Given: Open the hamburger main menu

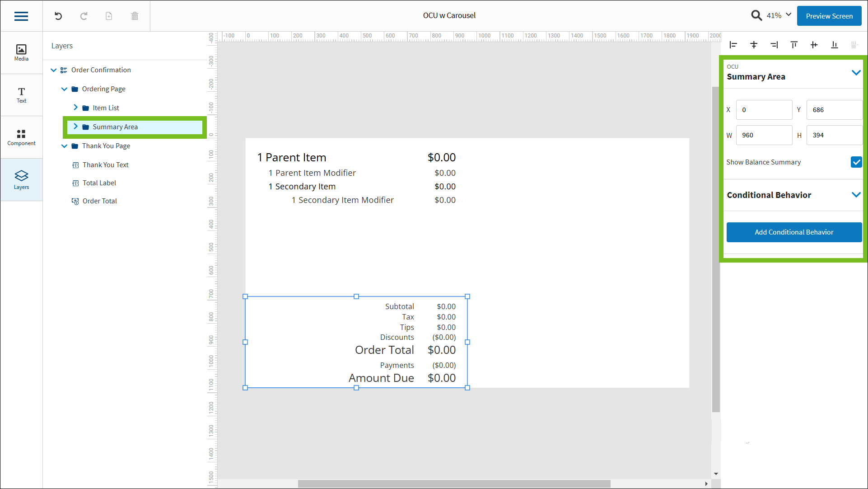Looking at the screenshot, I should 21,16.
